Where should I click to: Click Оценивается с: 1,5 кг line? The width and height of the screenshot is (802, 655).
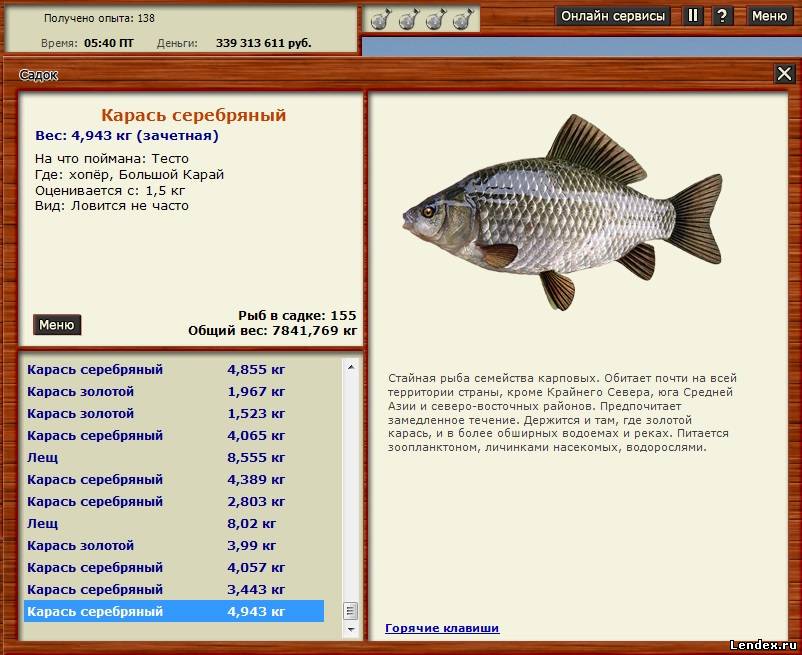coord(110,191)
